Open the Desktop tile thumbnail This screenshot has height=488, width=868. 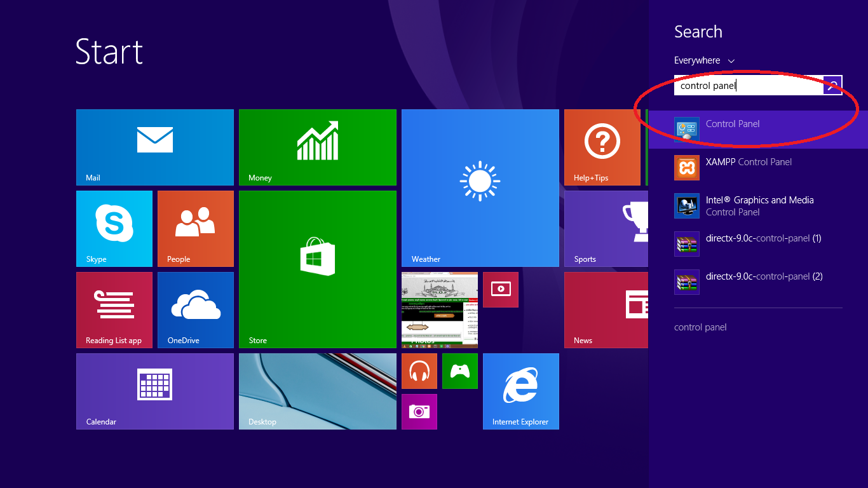pos(317,391)
